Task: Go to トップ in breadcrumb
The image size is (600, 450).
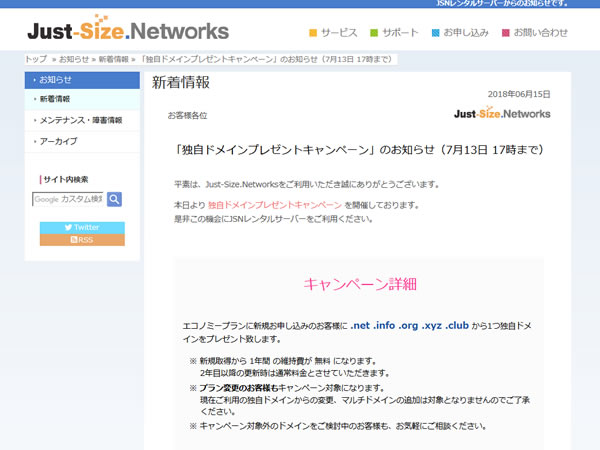Action: point(36,59)
